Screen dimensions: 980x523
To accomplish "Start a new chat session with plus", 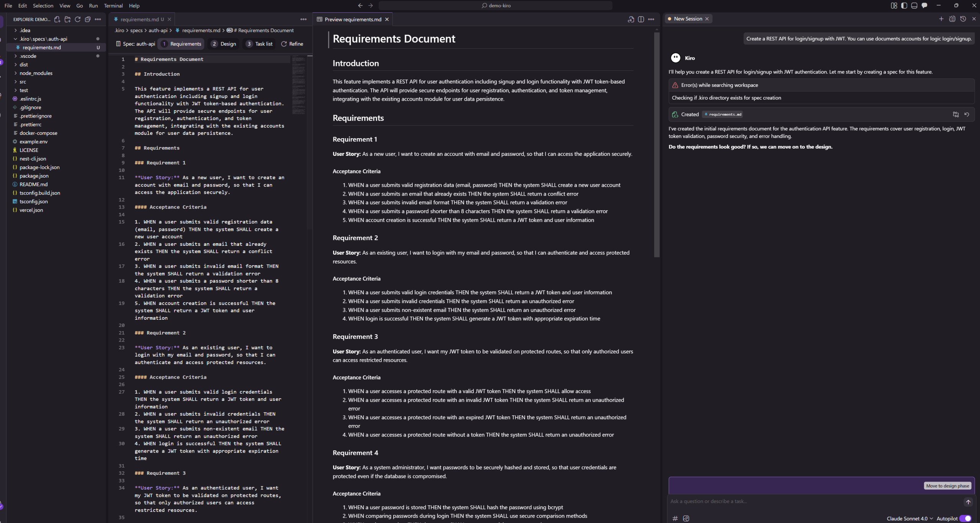I will tap(941, 19).
